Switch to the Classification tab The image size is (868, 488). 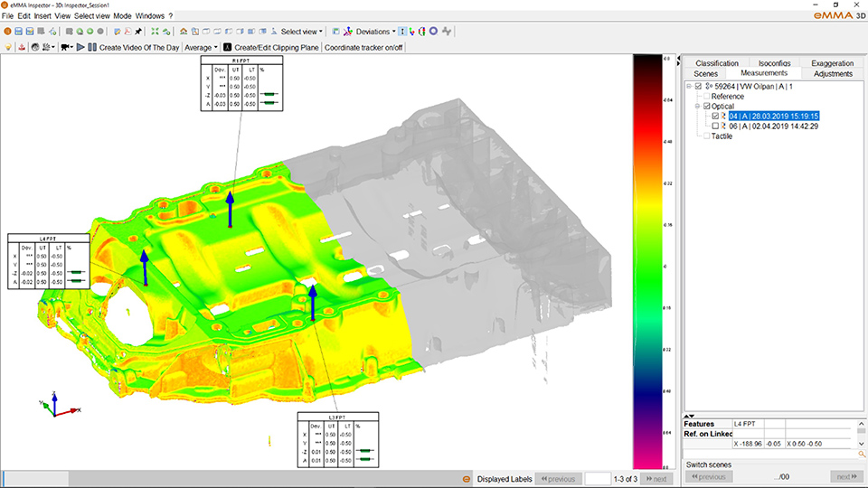click(x=717, y=63)
